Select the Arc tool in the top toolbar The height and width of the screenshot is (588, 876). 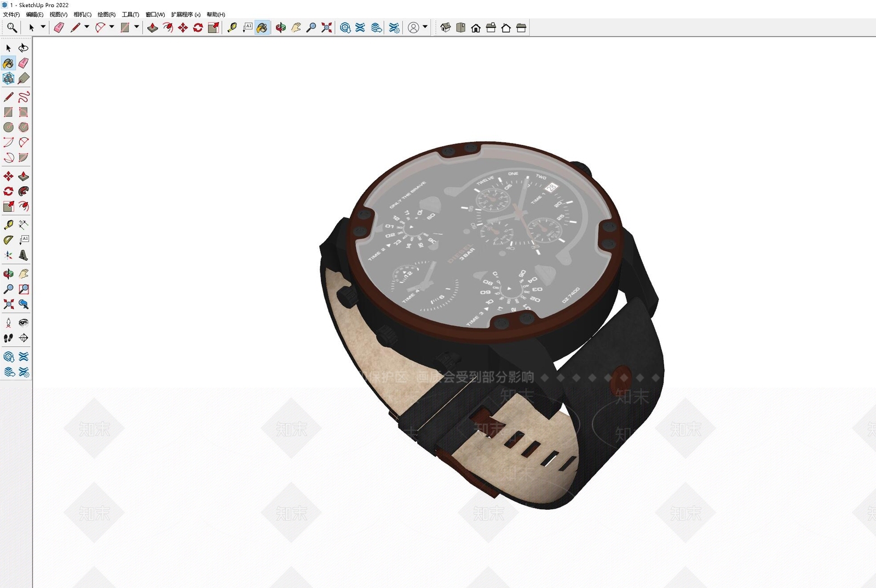click(x=100, y=28)
